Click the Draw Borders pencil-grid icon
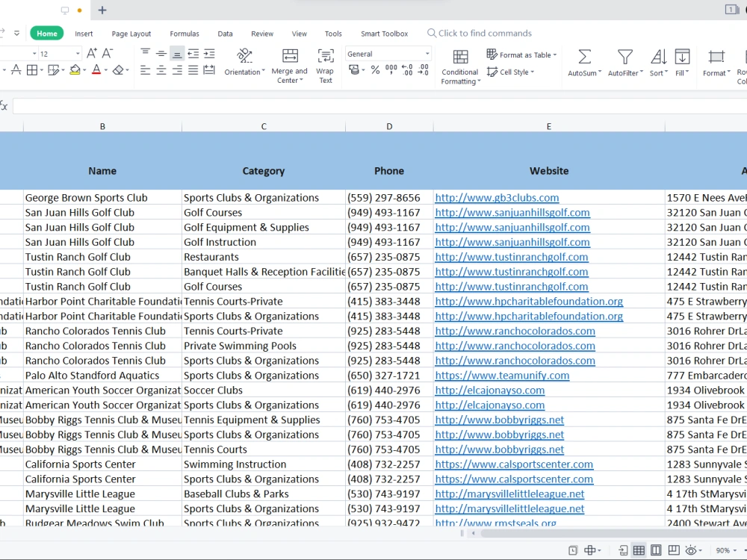747x560 pixels. (x=53, y=70)
